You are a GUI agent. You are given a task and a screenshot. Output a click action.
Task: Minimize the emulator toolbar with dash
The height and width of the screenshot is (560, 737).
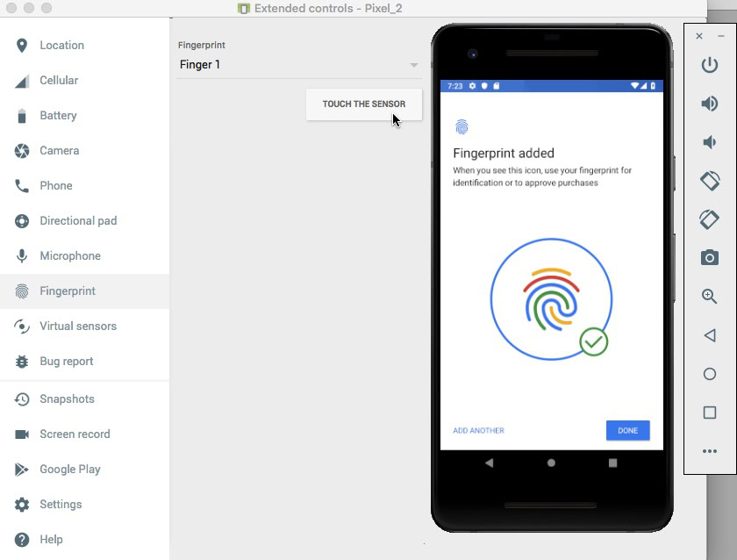tap(721, 36)
